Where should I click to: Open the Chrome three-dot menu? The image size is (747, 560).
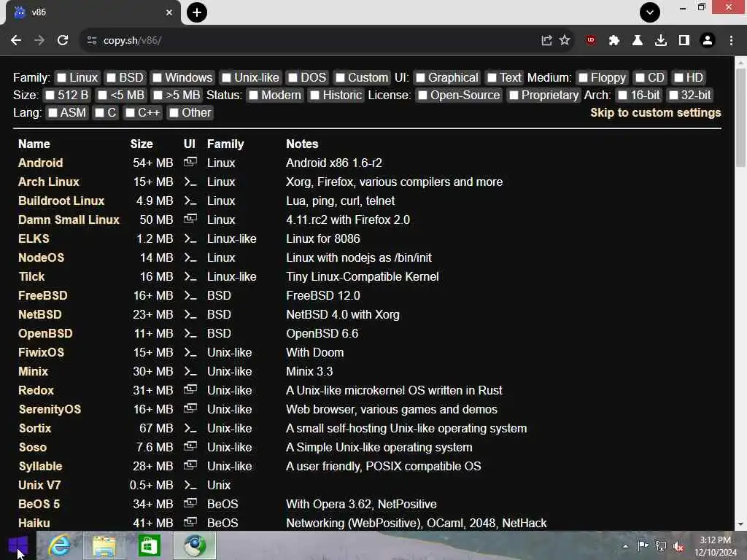(731, 41)
